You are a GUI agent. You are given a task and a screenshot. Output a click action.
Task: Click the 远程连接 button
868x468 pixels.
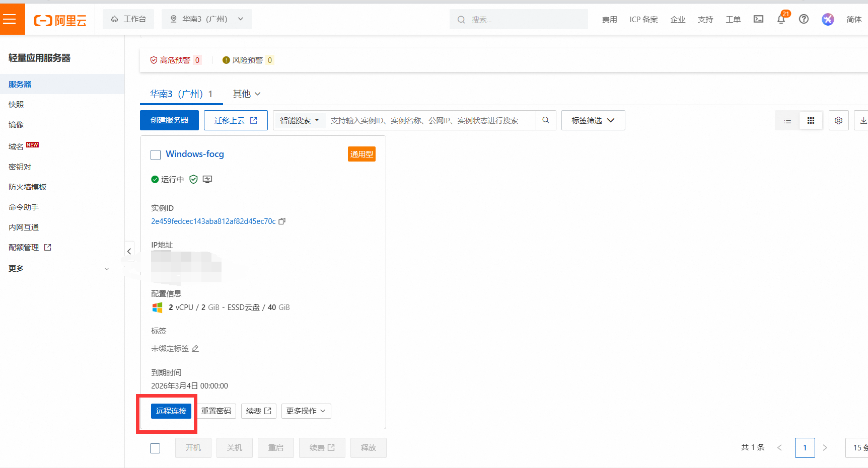tap(171, 411)
